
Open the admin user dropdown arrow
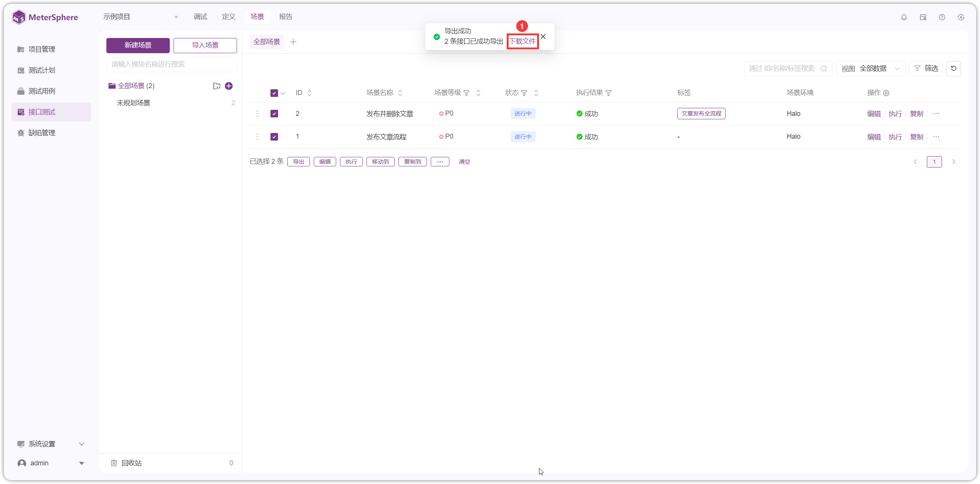coord(81,463)
